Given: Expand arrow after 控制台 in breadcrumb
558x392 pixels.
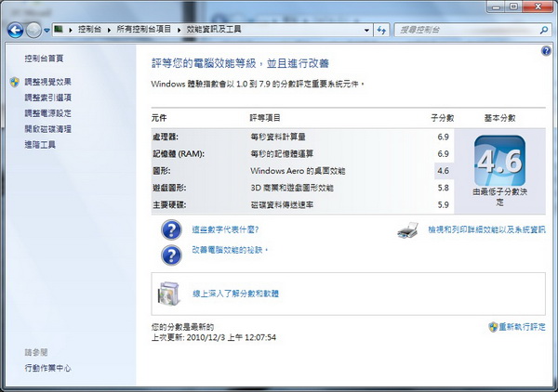Looking at the screenshot, I should 109,30.
